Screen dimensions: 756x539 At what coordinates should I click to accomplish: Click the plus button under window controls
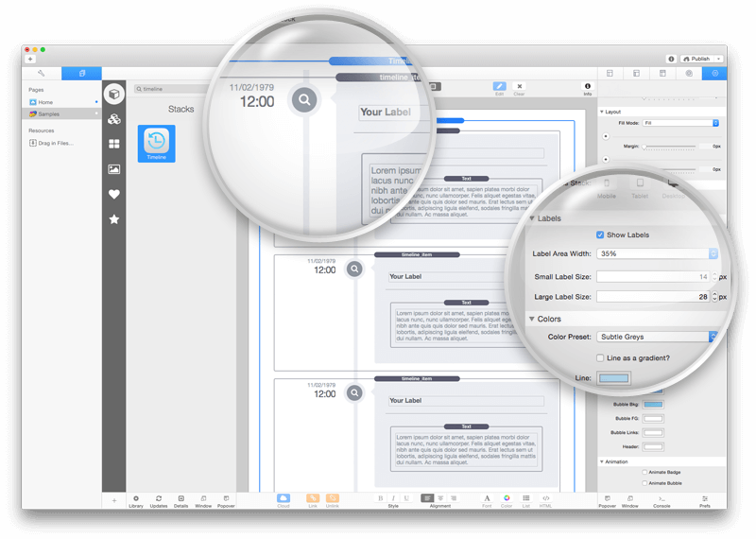[30, 59]
